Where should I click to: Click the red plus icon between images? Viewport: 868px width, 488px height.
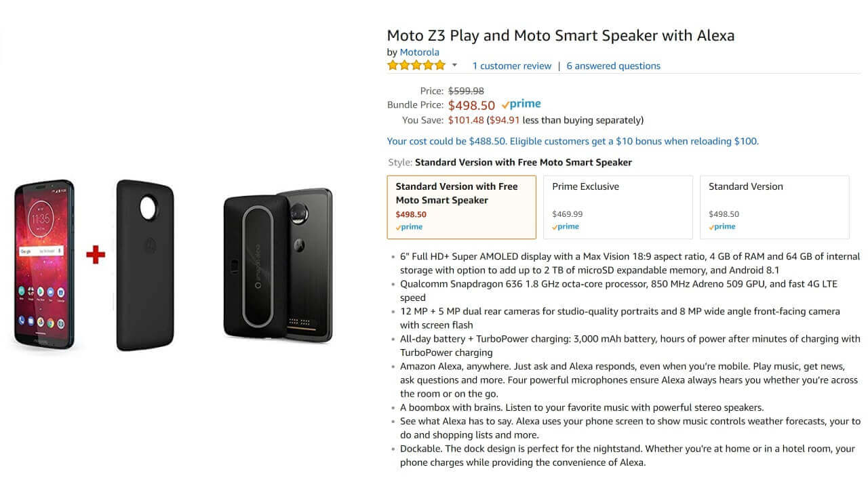tap(96, 256)
